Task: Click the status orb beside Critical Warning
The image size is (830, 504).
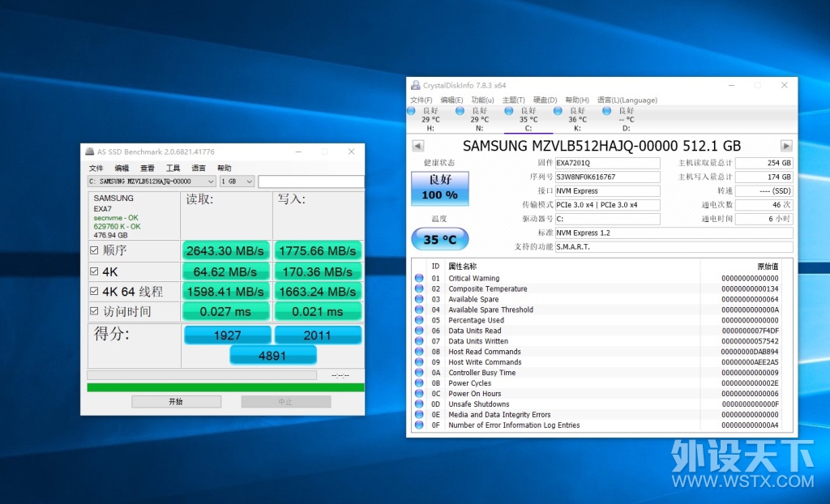Action: pyautogui.click(x=419, y=278)
